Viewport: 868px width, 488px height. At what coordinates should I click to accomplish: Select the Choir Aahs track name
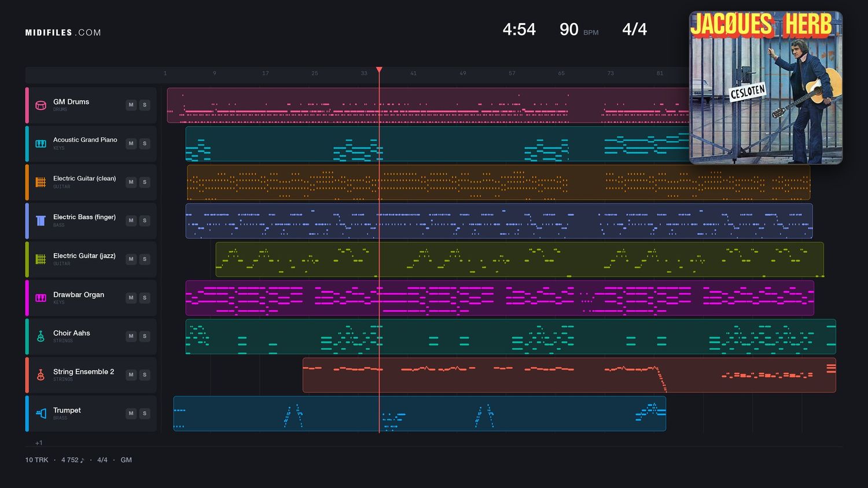point(72,333)
